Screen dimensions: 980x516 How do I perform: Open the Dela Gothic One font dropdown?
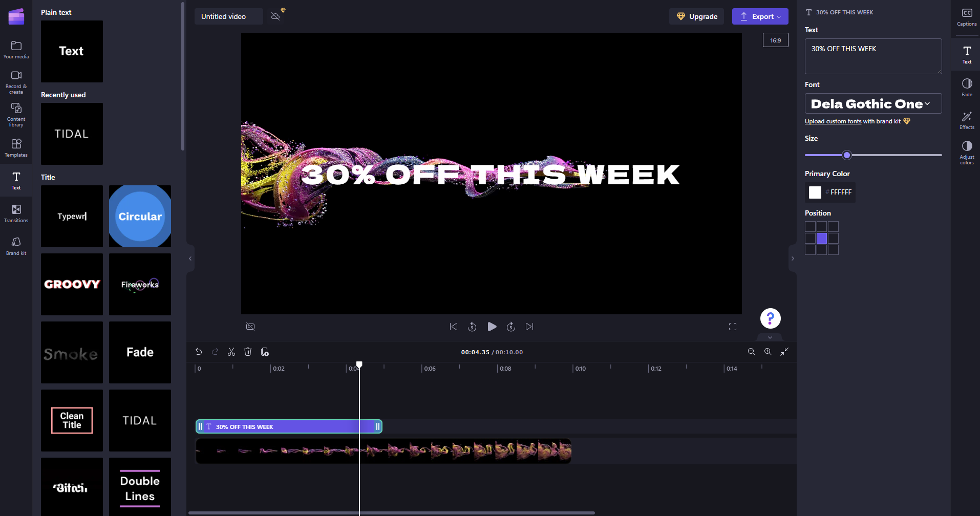pyautogui.click(x=873, y=103)
